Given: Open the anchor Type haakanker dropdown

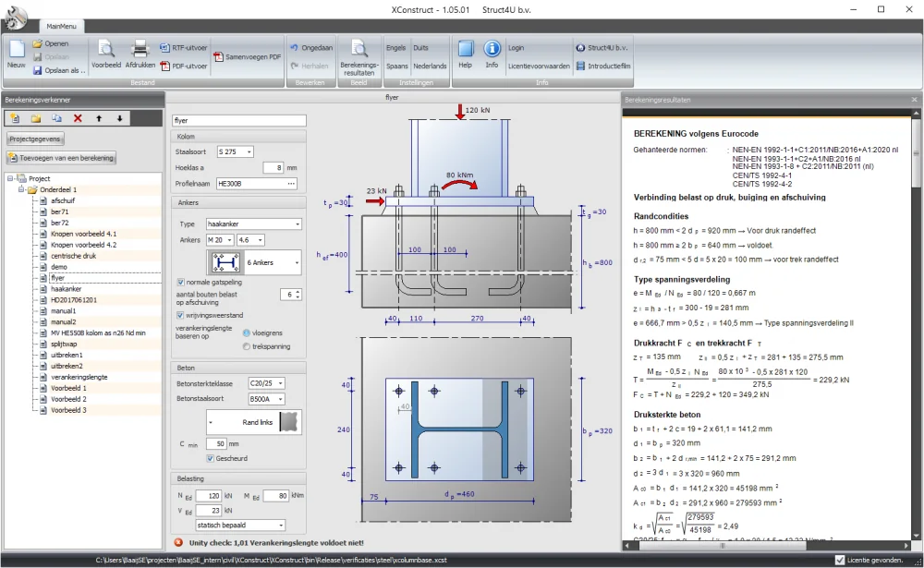Looking at the screenshot, I should tap(254, 224).
